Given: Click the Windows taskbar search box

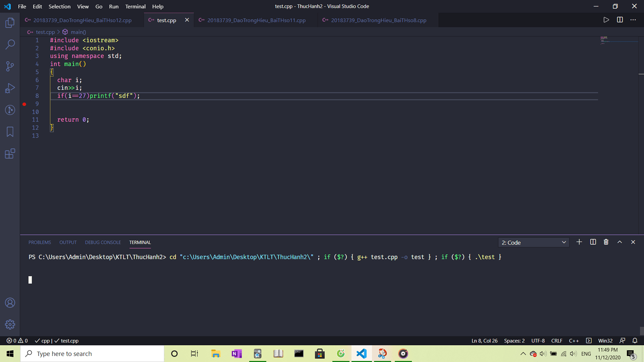Looking at the screenshot, I should coord(93,354).
